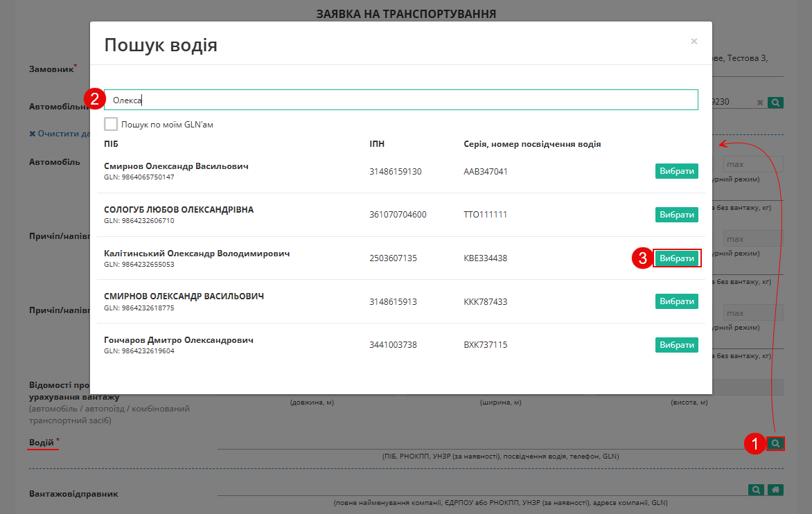Select driver СОЛОГУБ ЛЮБОВ ОЛЕКСАНДРІВНА
812x514 pixels.
(x=676, y=215)
